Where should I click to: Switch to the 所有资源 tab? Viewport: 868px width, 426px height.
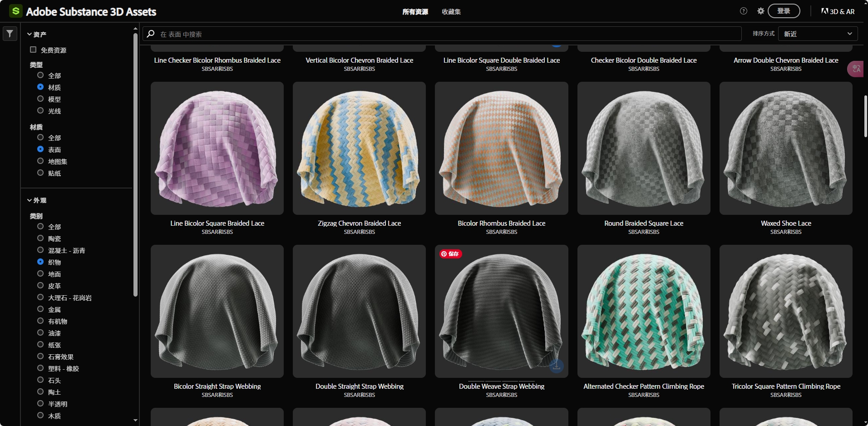415,12
